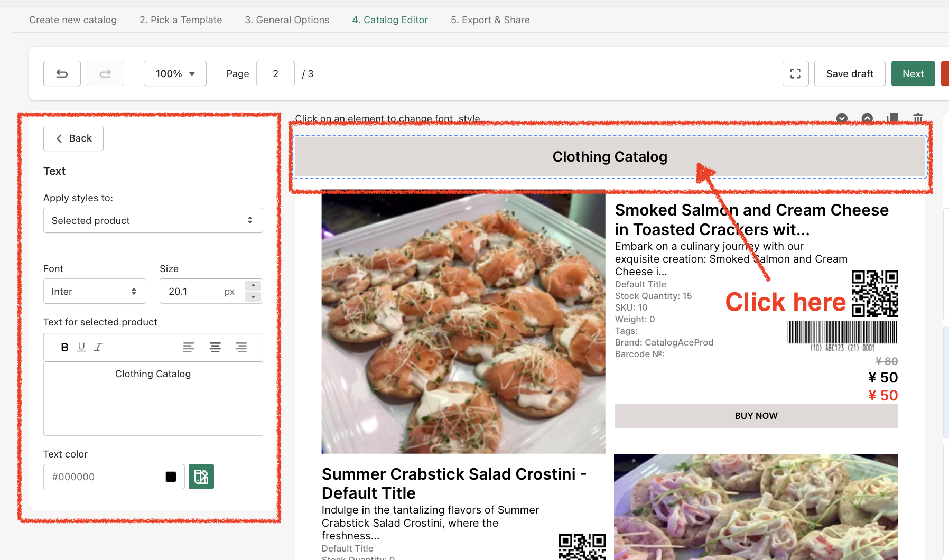949x560 pixels.
Task: Decrease the font size with down stepper
Action: (253, 297)
